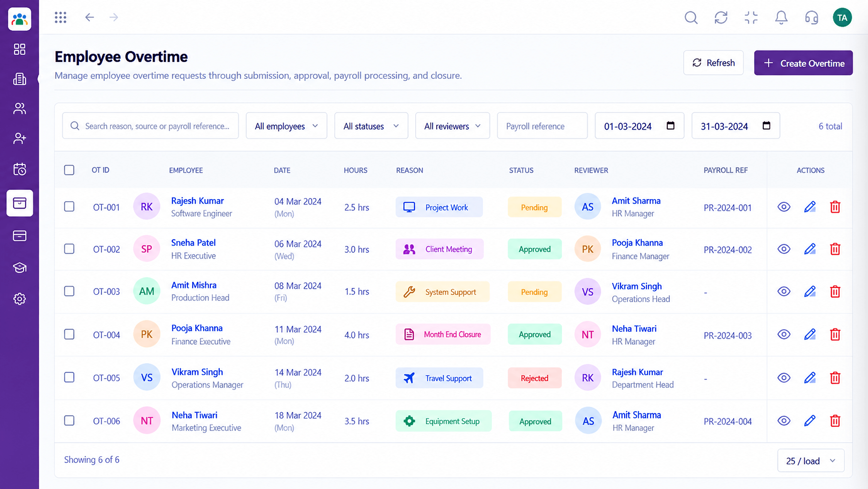Open support headset icon

(x=811, y=17)
